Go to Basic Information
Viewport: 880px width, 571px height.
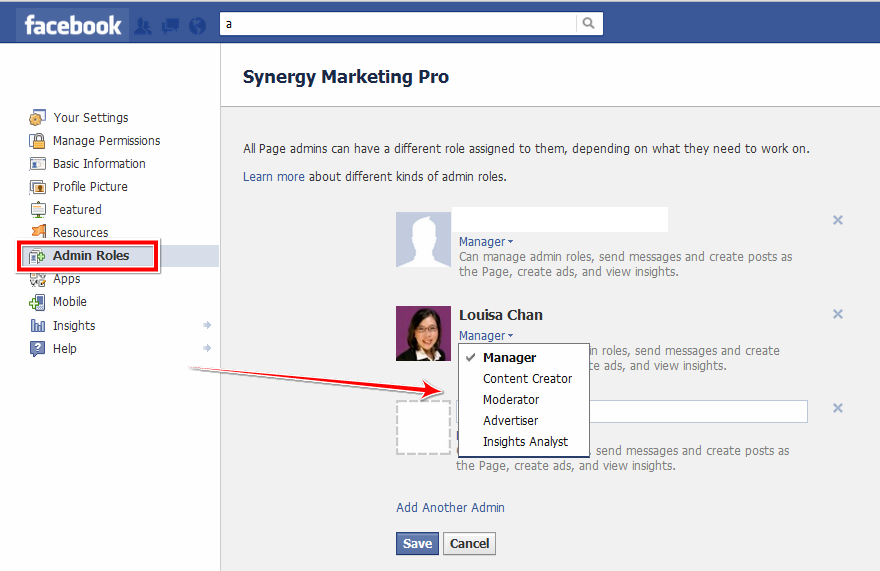point(99,163)
